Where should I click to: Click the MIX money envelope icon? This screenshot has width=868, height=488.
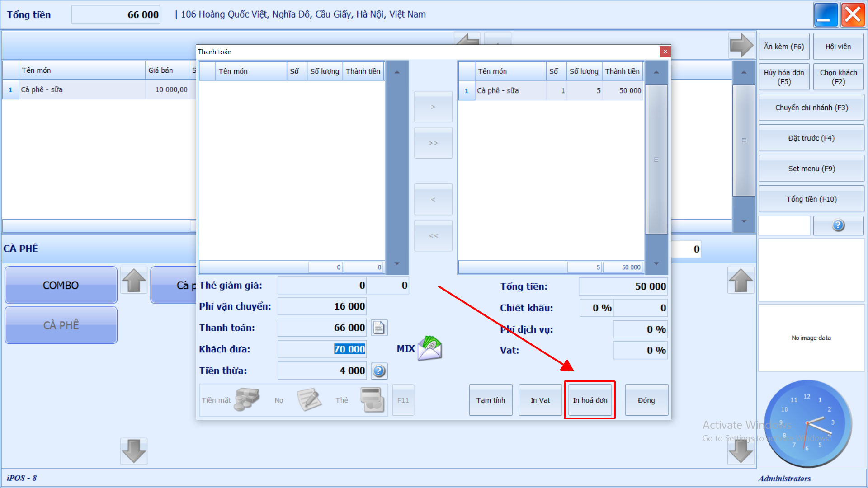[429, 348]
